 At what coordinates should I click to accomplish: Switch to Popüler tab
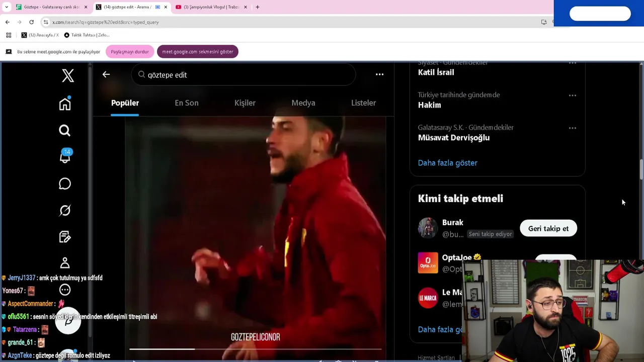[125, 103]
